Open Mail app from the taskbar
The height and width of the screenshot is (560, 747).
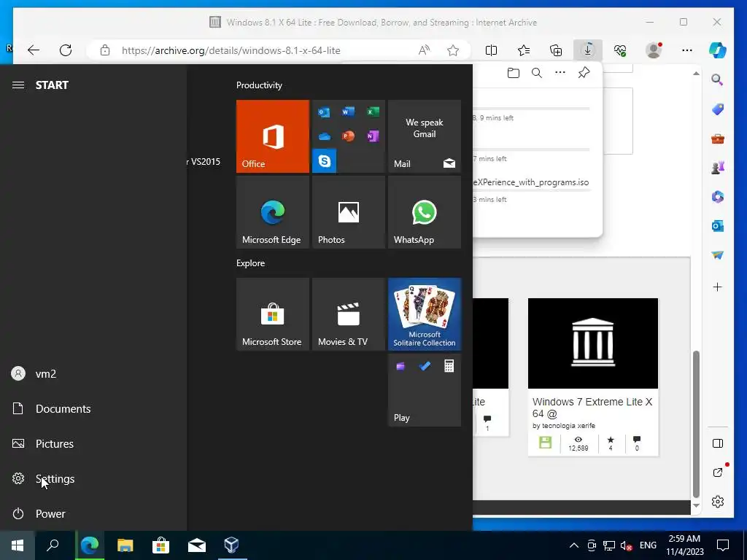click(x=197, y=545)
